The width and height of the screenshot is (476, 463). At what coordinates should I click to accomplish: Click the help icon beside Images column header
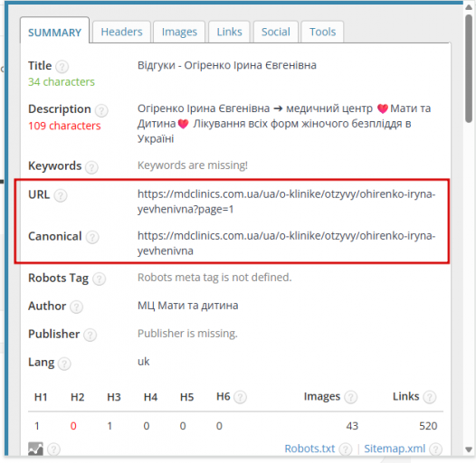(x=350, y=397)
